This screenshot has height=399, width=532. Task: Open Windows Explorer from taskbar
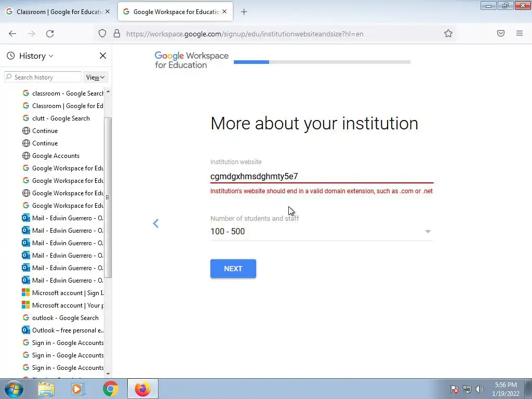pos(46,389)
